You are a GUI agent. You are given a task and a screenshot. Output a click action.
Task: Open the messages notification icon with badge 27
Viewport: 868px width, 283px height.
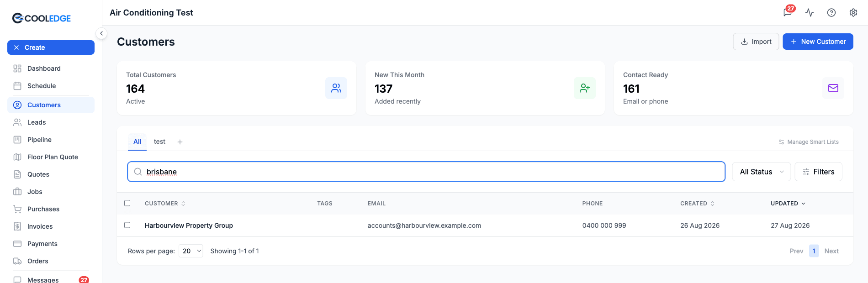pos(788,12)
